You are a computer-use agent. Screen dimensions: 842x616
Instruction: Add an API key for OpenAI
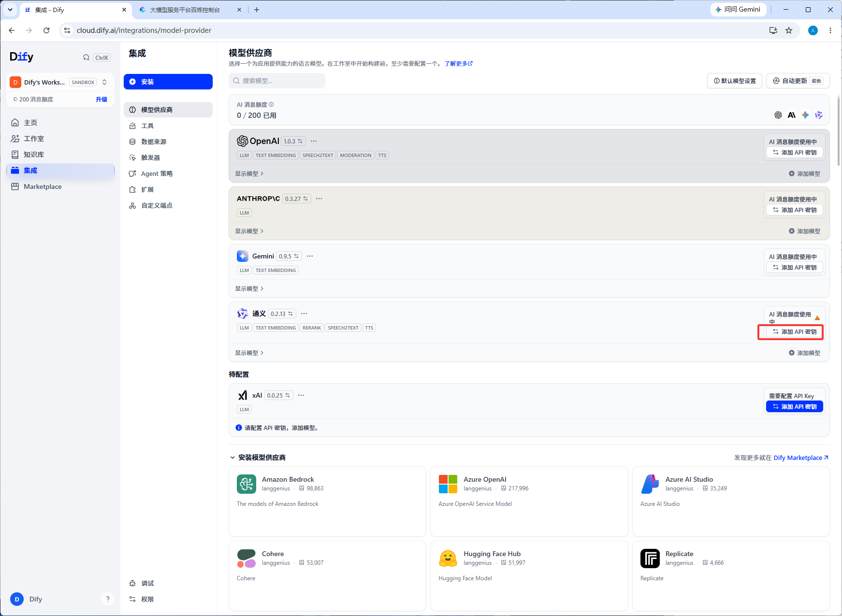pyautogui.click(x=795, y=153)
